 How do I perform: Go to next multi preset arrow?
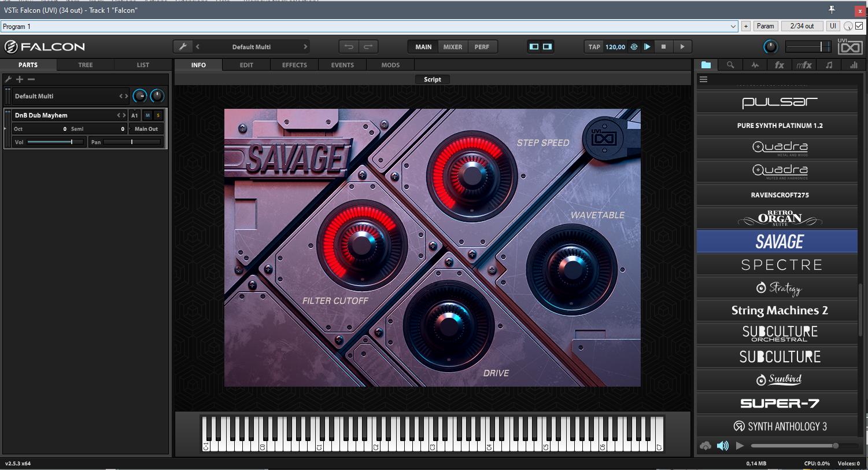[305, 47]
